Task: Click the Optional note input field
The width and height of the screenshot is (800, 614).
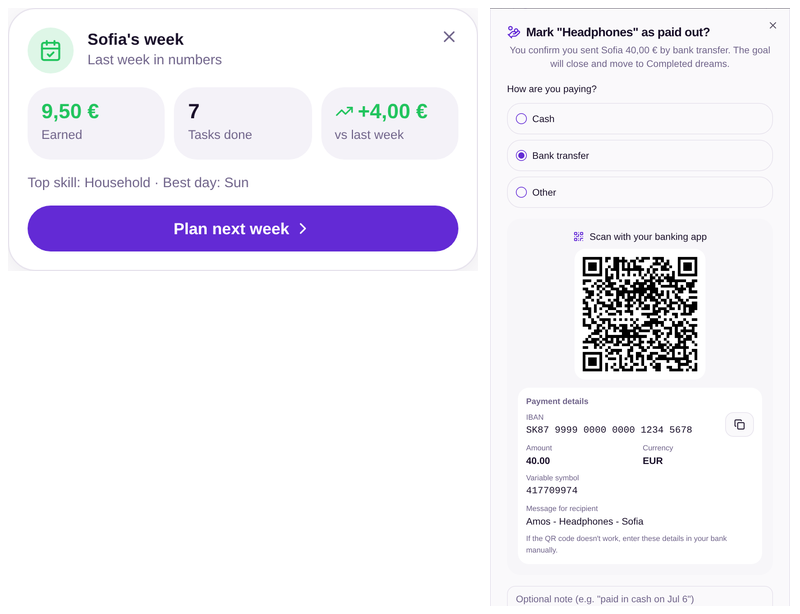Action: point(640,598)
